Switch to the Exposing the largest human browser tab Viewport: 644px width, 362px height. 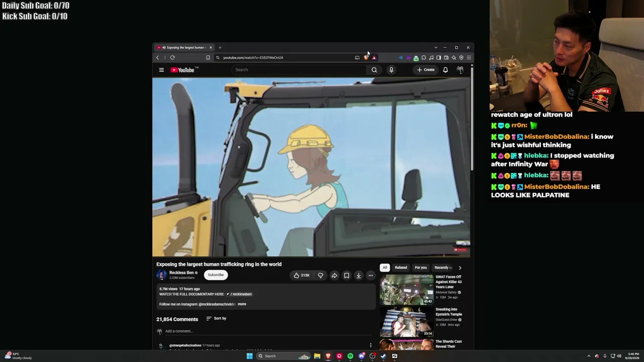click(x=184, y=47)
